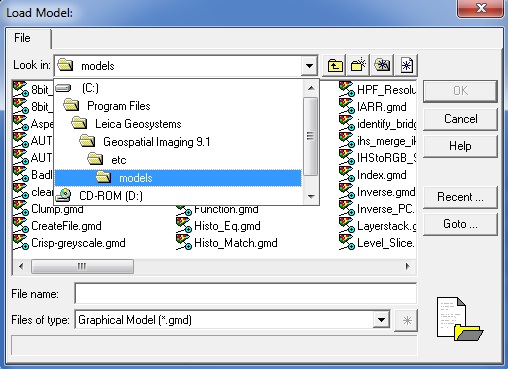Image resolution: width=508 pixels, height=369 pixels.
Task: Open the Recent ... list
Action: pyautogui.click(x=460, y=197)
